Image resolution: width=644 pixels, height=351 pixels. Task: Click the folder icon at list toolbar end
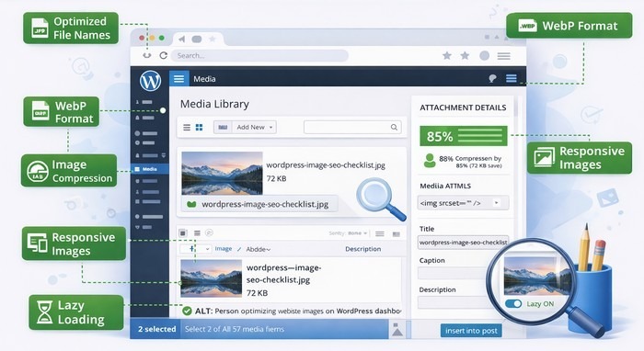[397, 234]
